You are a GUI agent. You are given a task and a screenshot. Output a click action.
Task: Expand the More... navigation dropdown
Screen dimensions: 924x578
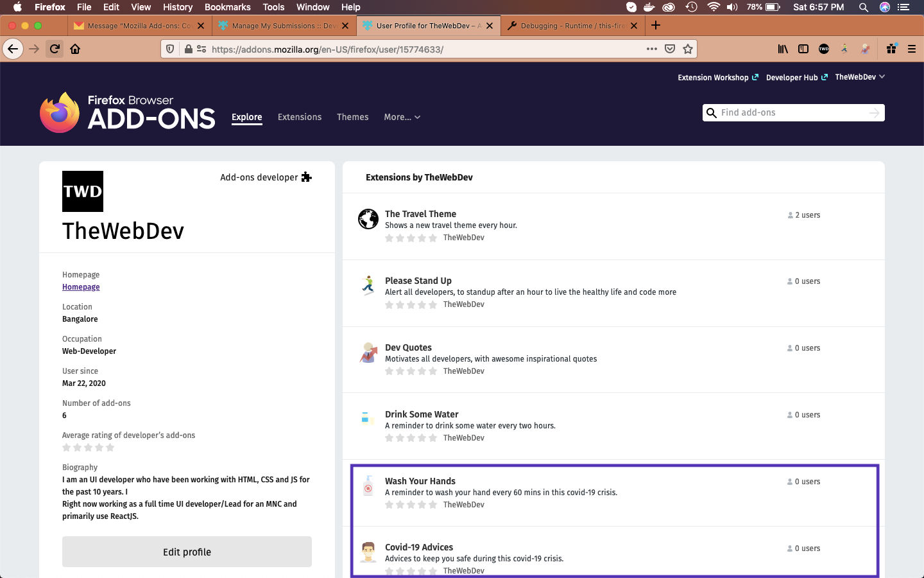point(402,117)
